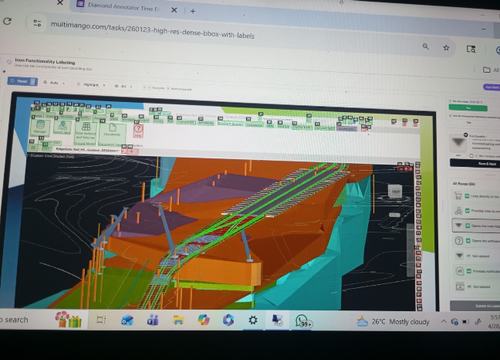The width and height of the screenshot is (500, 360).
Task: Open the 26°C Mostly cloudy weather widget
Action: click(393, 322)
